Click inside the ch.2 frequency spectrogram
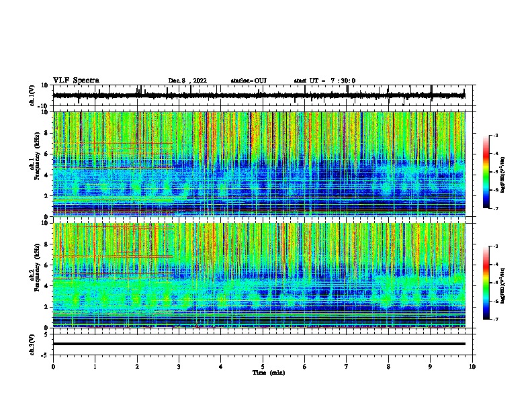 pos(259,275)
